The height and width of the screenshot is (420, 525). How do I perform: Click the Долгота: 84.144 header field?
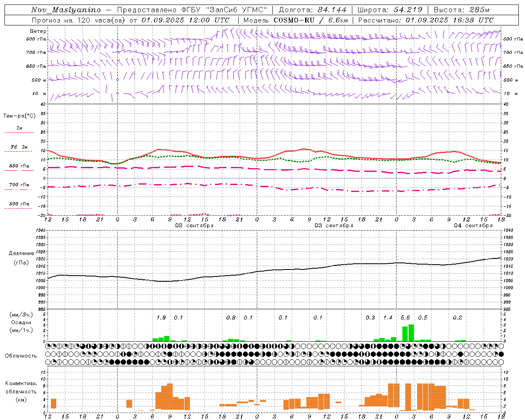[x=313, y=10]
